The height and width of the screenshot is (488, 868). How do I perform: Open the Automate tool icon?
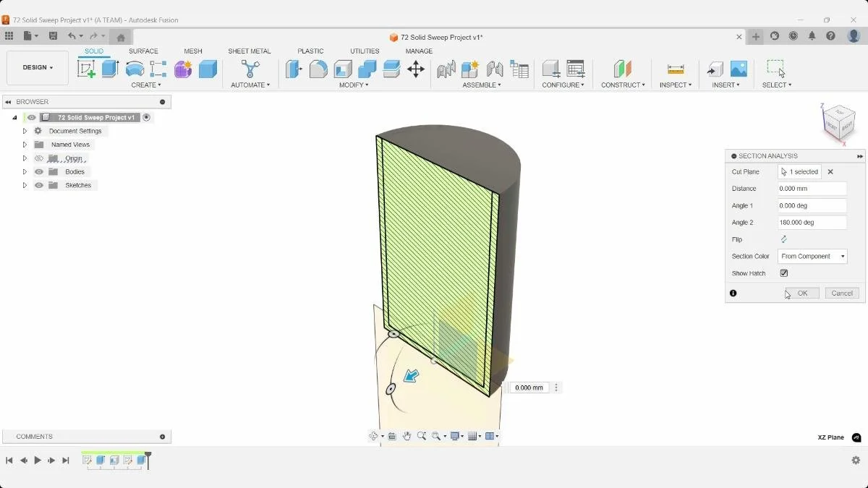(x=250, y=69)
